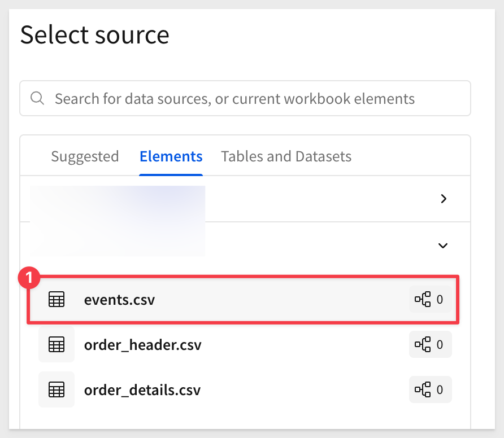
Task: Click the order_header.csv table icon
Action: (x=57, y=344)
